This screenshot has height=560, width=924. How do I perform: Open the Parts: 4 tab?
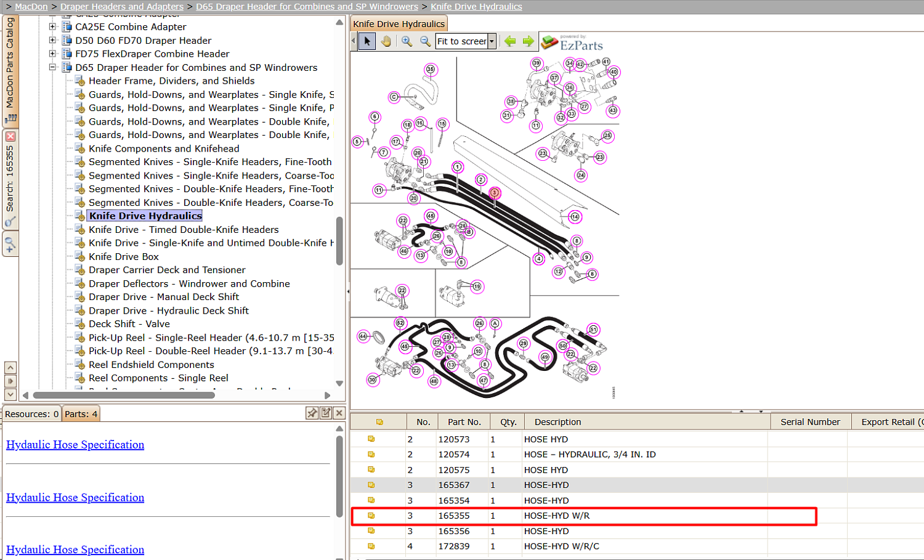[81, 414]
